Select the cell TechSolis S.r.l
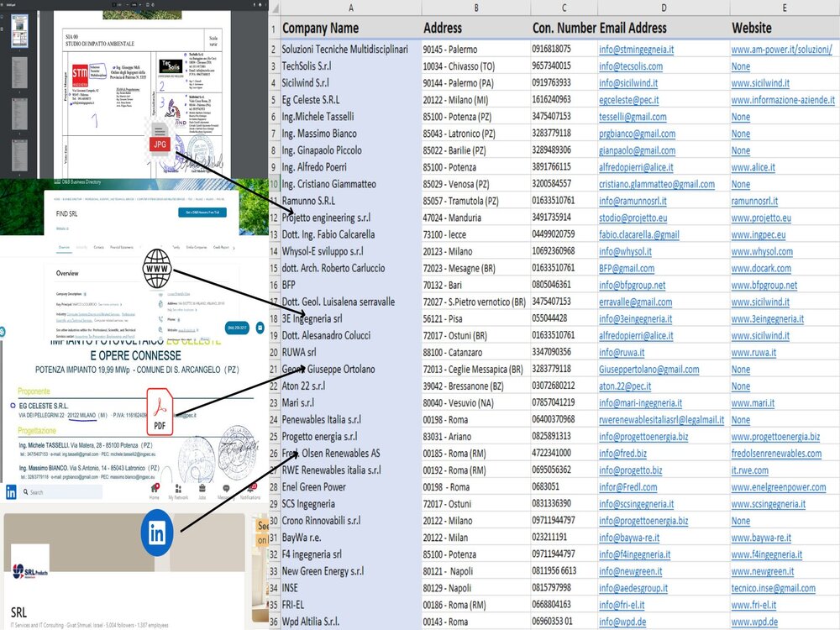840x630 pixels. pos(351,66)
